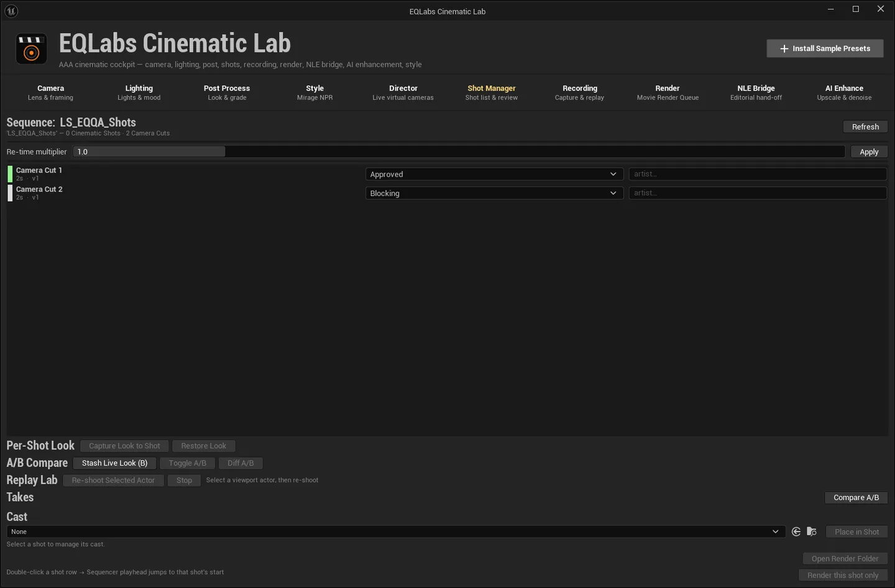Click the EQLabs clapperboard app logo
This screenshot has height=588, width=895.
(31, 48)
